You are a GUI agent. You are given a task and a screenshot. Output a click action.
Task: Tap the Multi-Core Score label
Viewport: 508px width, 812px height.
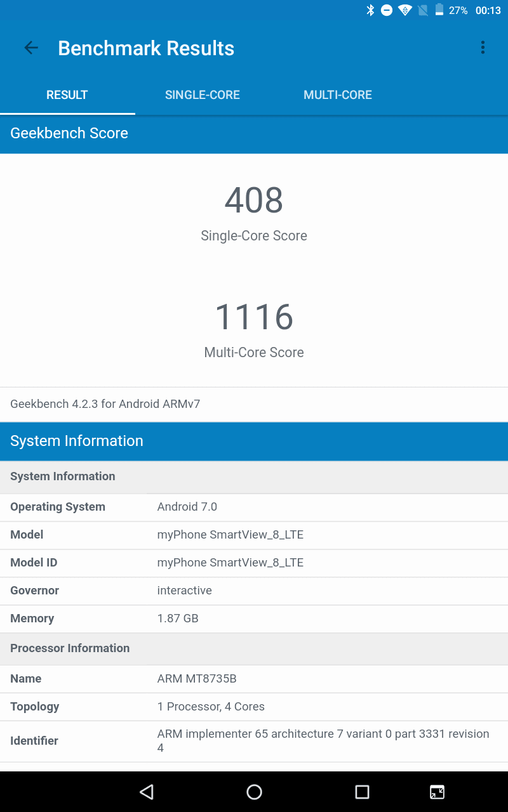pos(254,353)
